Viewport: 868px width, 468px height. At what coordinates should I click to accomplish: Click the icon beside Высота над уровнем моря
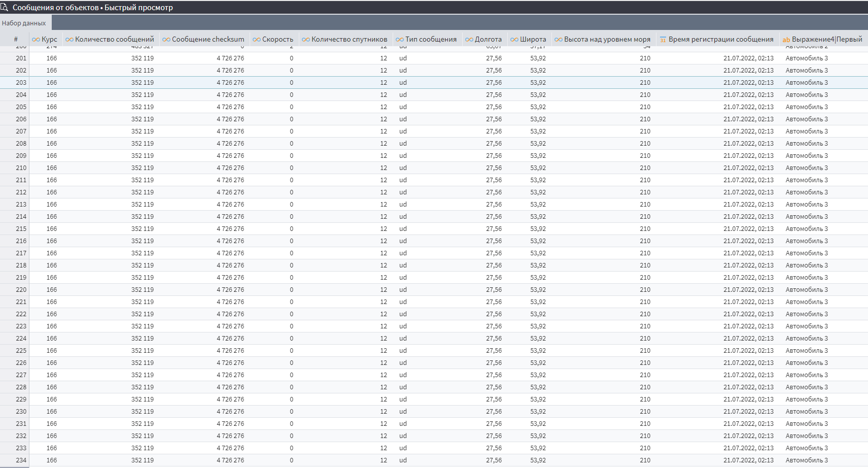(559, 40)
